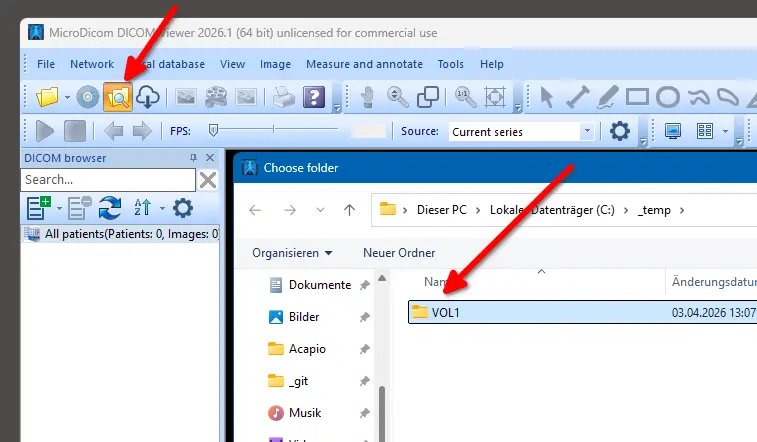
Task: Click the printer icon in the toolbar
Action: 284,97
